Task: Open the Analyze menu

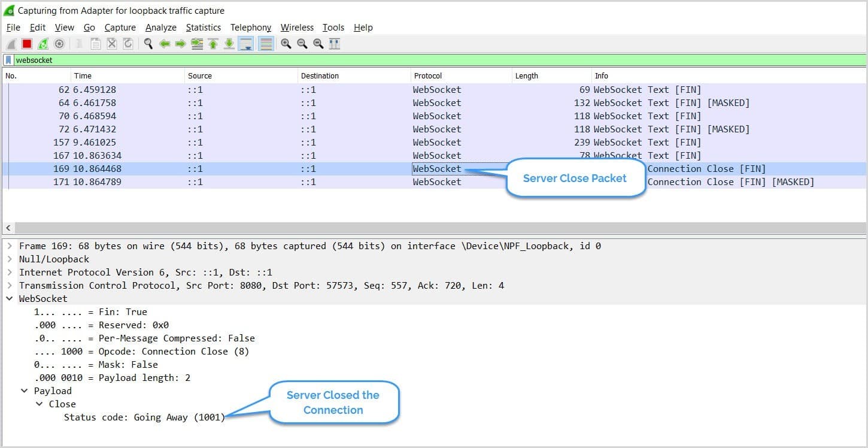Action: (x=160, y=28)
